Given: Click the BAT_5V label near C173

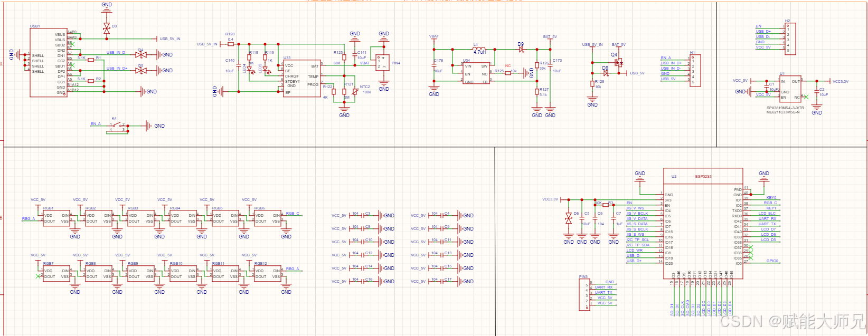Looking at the screenshot, I should 550,37.
